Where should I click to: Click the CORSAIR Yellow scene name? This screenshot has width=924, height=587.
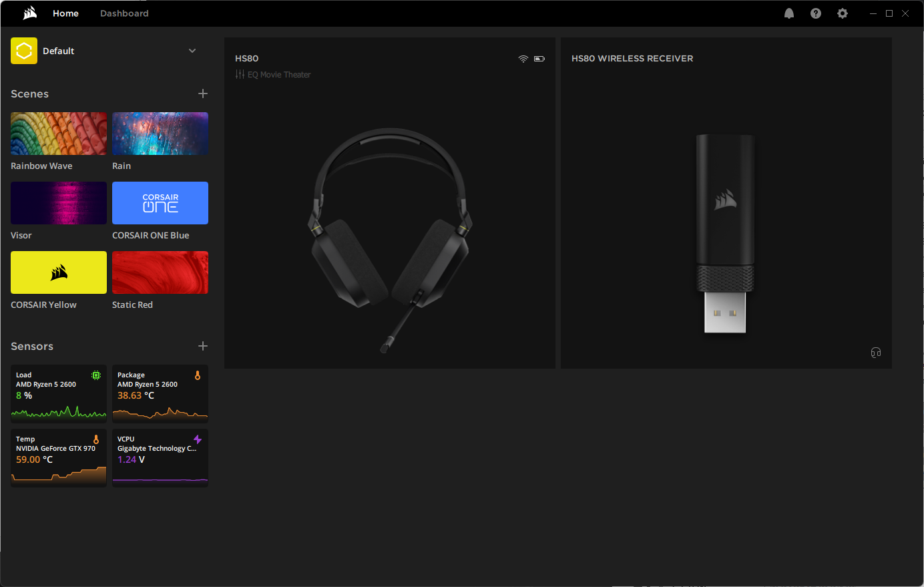[43, 305]
